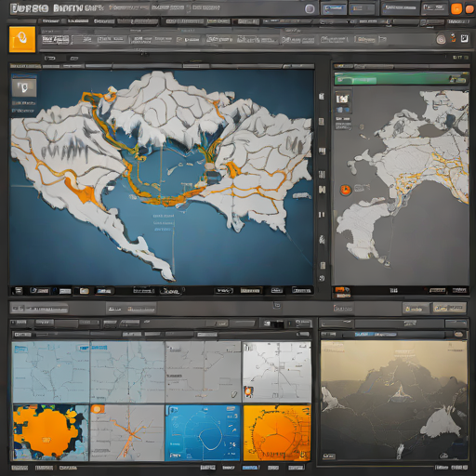476x476 pixels.
Task: Click the small picture icon atop right map sidebar
Action: coord(343,99)
